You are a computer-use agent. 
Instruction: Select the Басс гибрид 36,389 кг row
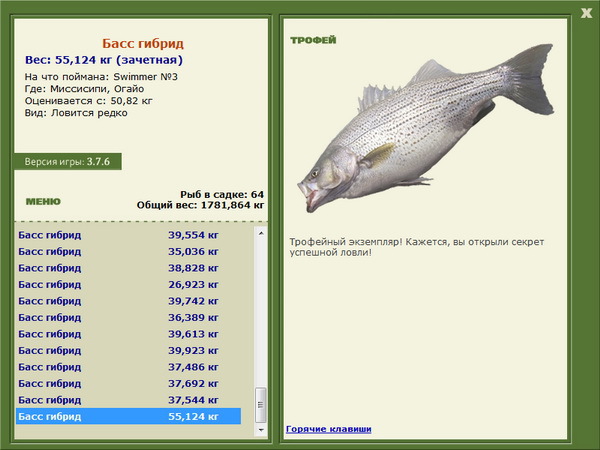tap(128, 317)
